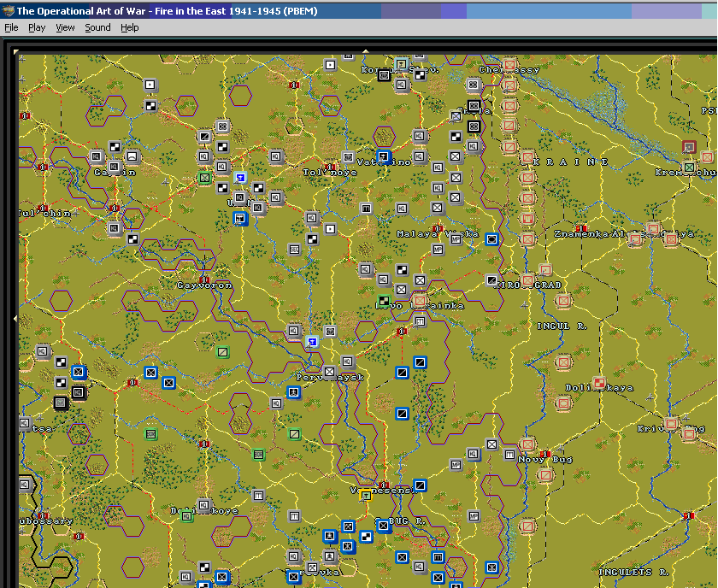Select the green counter at Novo Ukrainka
Screen dimensions: 718x588
[384, 301]
